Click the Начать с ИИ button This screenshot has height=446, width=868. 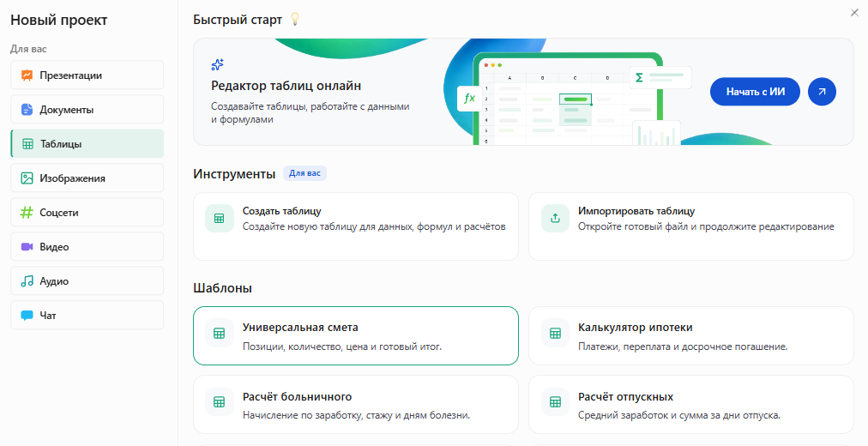pos(755,92)
